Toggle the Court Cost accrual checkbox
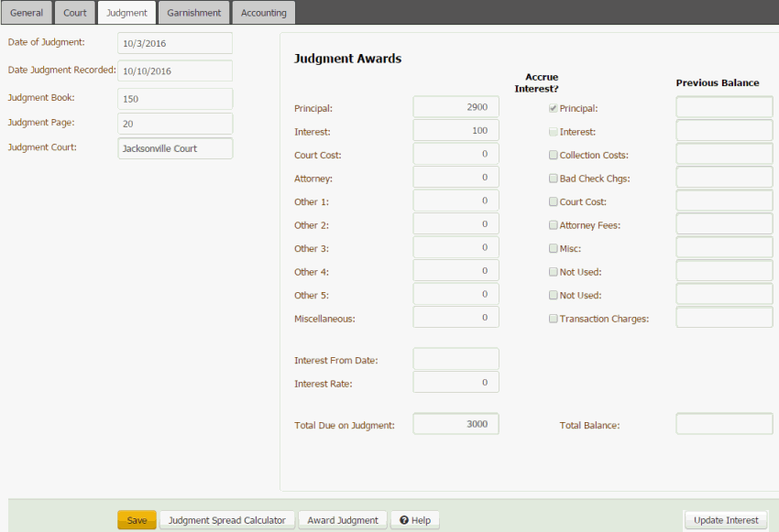This screenshot has height=532, width=779. point(552,201)
